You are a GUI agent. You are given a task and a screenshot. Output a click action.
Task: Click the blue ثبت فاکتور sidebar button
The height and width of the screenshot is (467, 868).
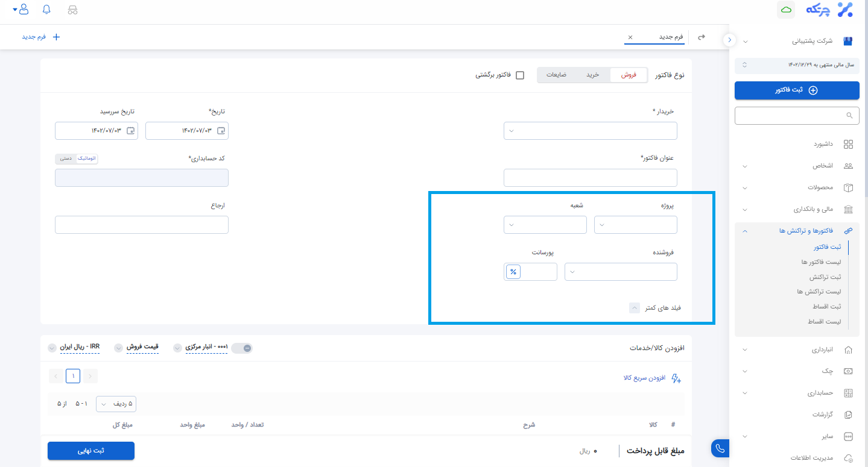click(796, 90)
